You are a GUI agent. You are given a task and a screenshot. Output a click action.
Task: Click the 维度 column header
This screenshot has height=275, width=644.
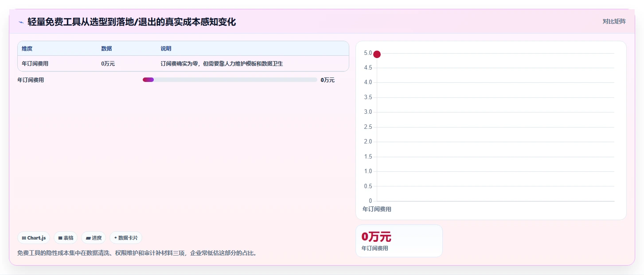pos(27,49)
